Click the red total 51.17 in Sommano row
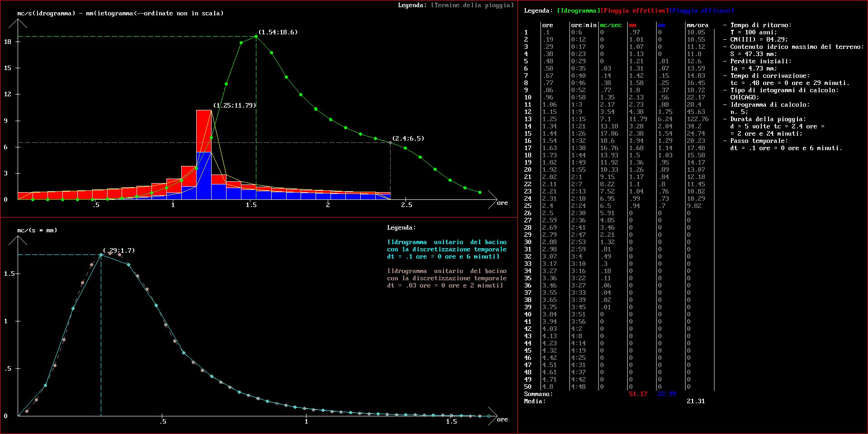Screen dimensions: 868x434 click(638, 394)
